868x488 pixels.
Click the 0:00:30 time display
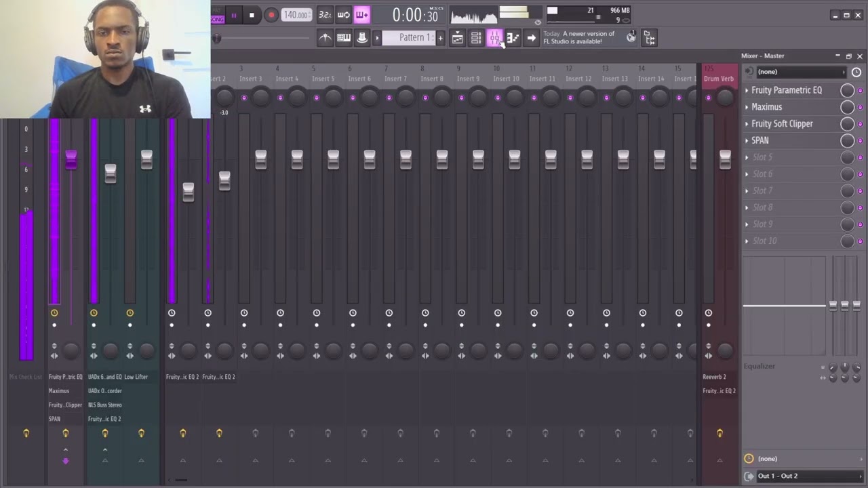(x=415, y=15)
